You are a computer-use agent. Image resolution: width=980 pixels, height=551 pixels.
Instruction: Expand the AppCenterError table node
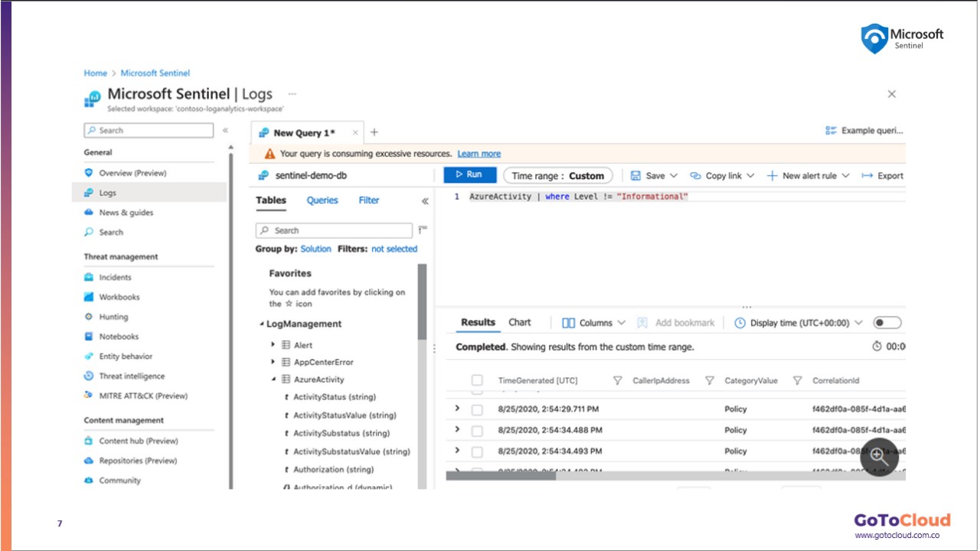(273, 362)
